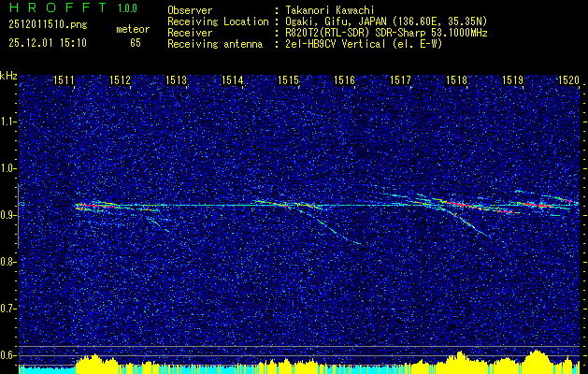
Task: Click the 1.1 frequency axis label
Action: coord(8,122)
